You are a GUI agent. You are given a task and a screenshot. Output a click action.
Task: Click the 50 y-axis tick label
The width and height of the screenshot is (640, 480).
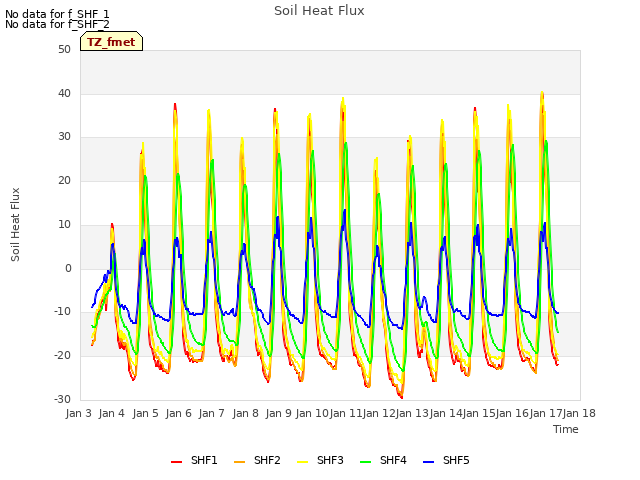(x=64, y=50)
